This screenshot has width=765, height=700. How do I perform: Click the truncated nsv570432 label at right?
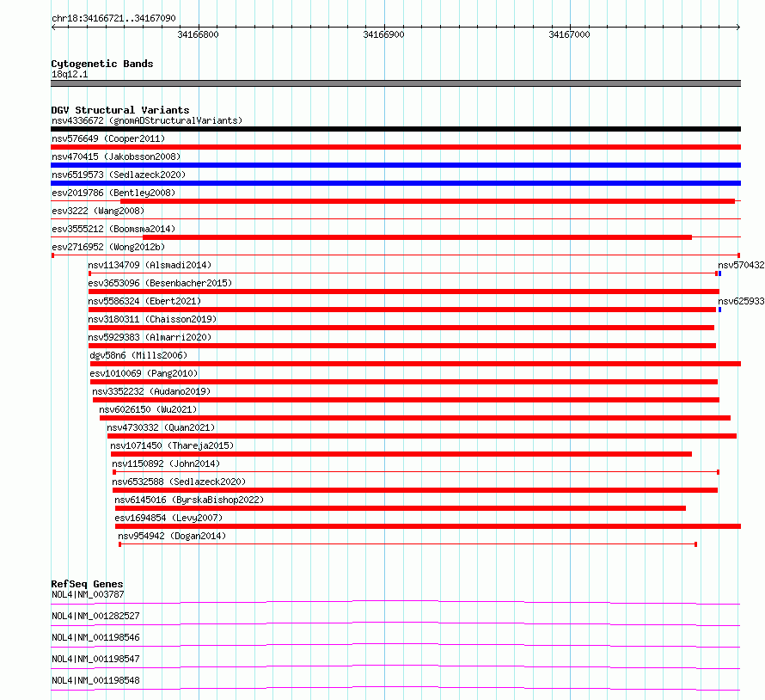pyautogui.click(x=741, y=265)
